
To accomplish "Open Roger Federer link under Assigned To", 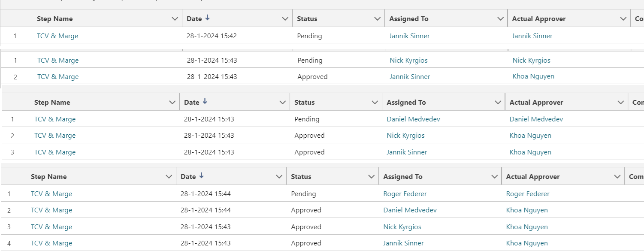I will [x=405, y=194].
